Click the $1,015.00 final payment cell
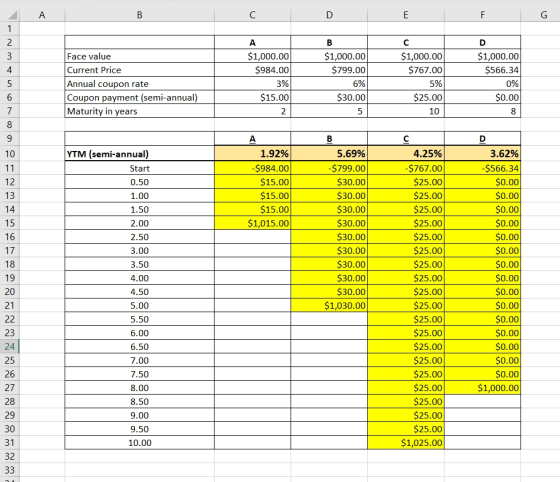560x482 pixels. [252, 224]
